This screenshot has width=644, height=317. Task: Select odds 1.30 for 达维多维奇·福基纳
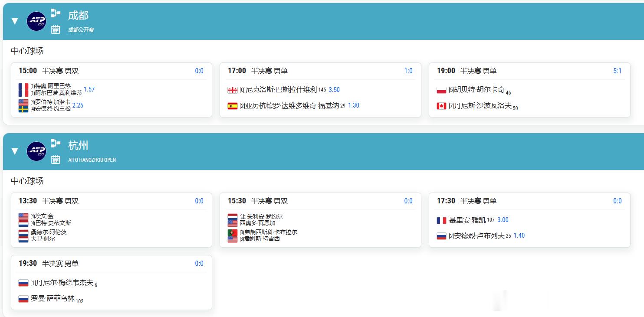[x=354, y=105]
